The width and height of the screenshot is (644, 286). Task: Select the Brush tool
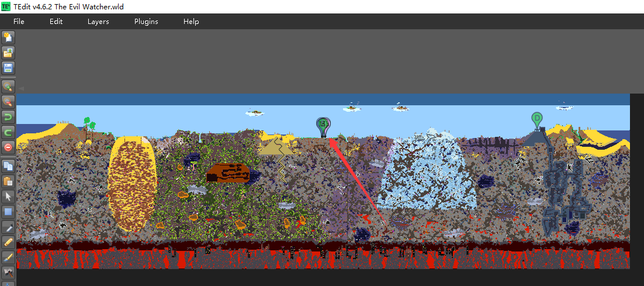[8, 257]
